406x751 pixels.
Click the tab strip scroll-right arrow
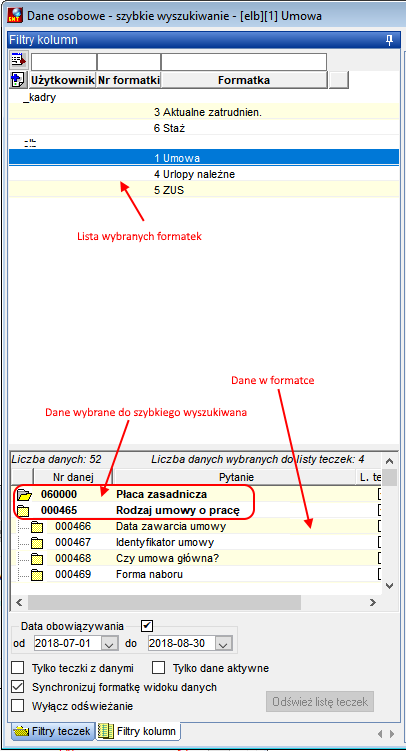tap(393, 733)
